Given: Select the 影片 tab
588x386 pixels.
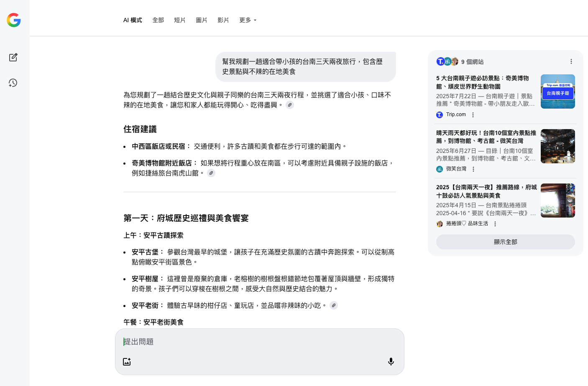Looking at the screenshot, I should pyautogui.click(x=223, y=20).
